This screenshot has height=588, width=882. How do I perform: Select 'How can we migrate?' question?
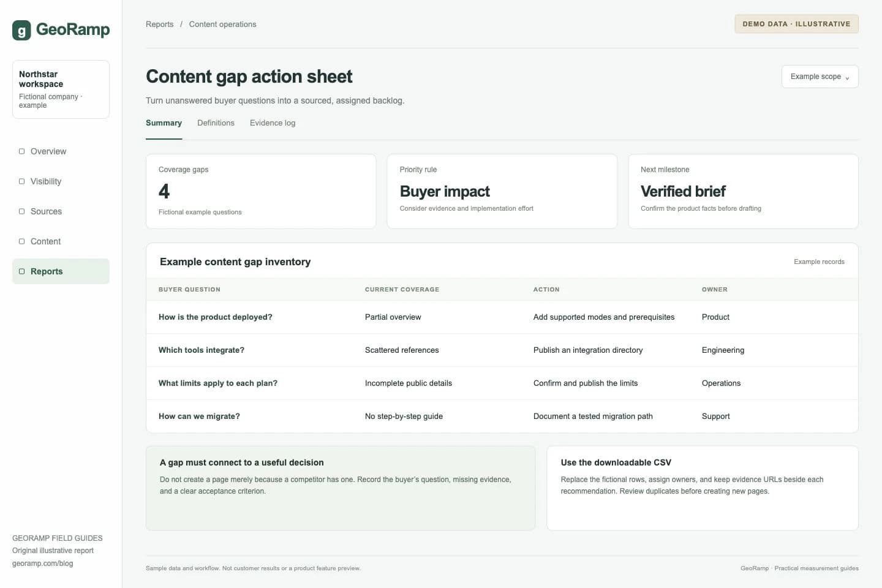pos(199,417)
